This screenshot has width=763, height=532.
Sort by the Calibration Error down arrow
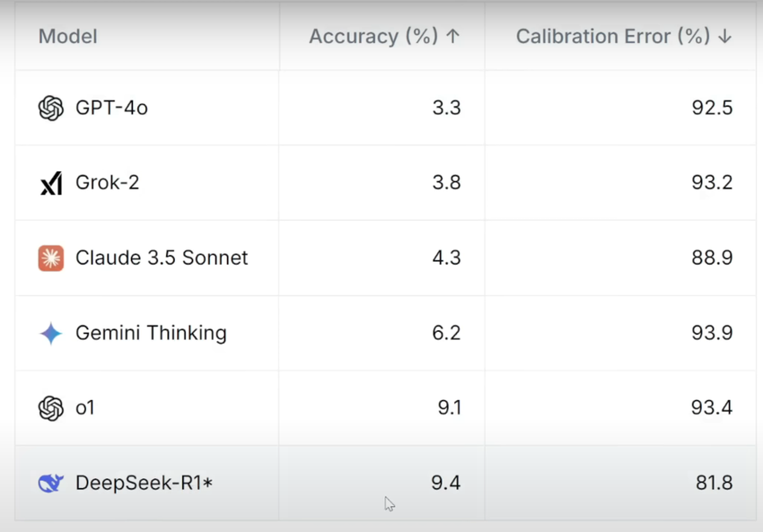pyautogui.click(x=725, y=37)
